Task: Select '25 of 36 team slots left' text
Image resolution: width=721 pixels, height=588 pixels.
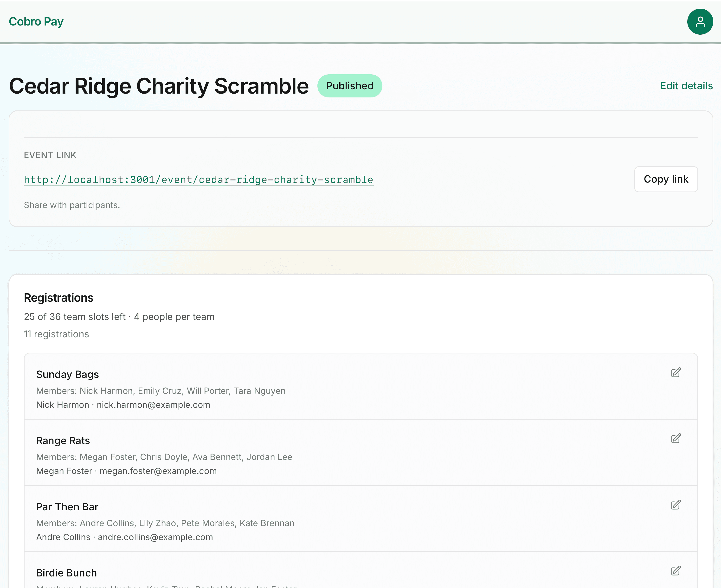Action: pos(75,317)
